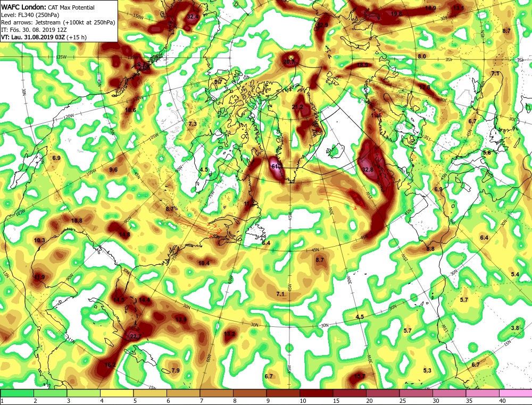Click the 18.9 value label
Viewport: 532px width, 405px height.
point(362,65)
